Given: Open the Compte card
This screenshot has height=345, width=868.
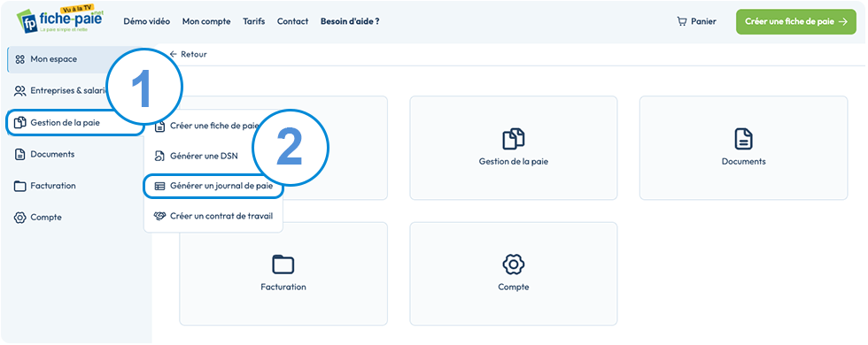Looking at the screenshot, I should 513,273.
